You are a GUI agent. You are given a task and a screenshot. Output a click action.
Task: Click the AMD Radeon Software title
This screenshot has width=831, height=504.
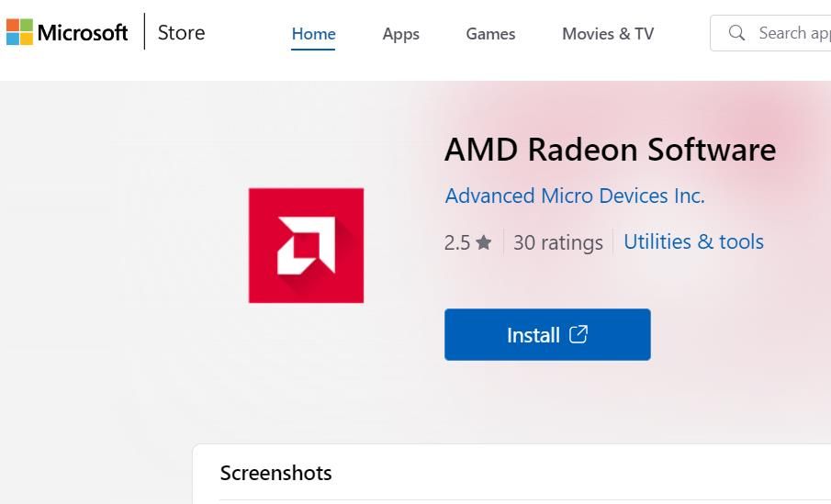tap(610, 150)
